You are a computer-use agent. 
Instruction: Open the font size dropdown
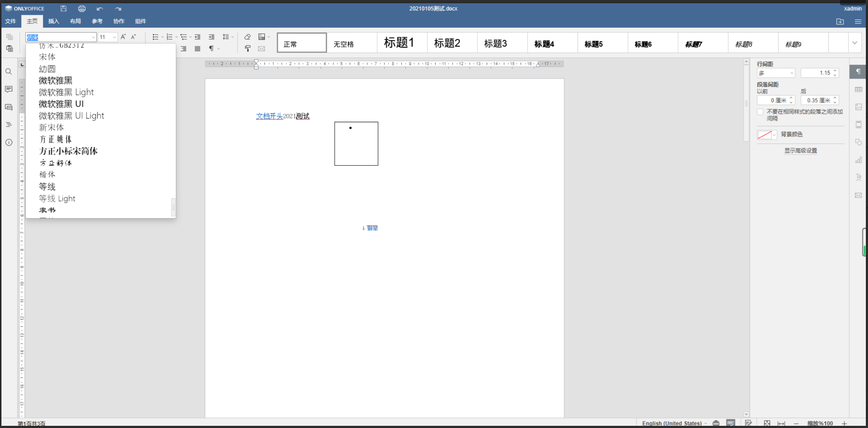(x=115, y=37)
